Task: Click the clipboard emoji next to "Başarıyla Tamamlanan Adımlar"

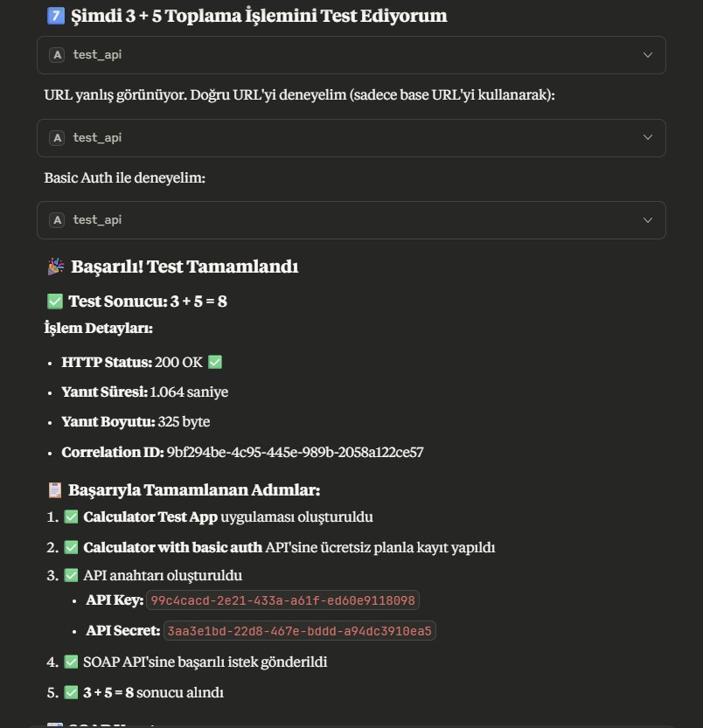Action: (x=54, y=490)
